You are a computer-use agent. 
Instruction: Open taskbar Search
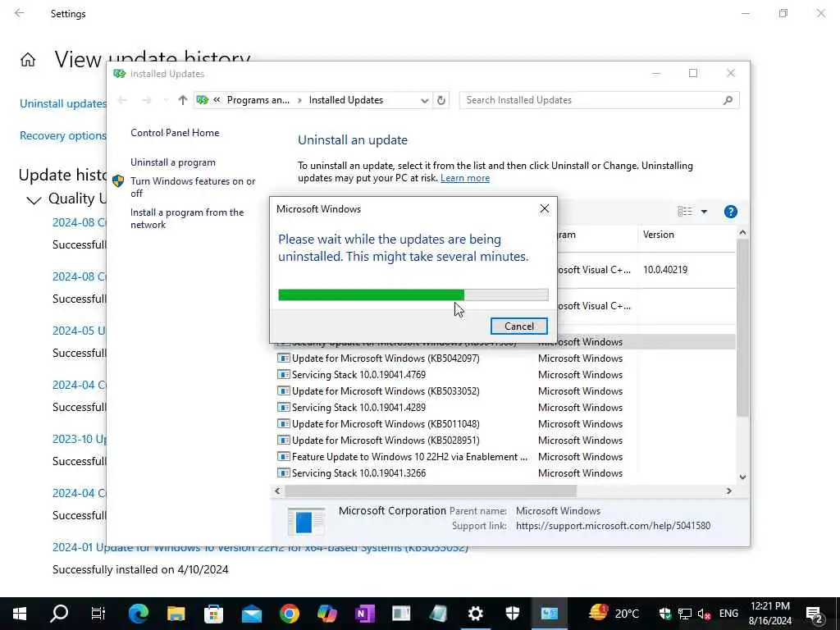coord(59,614)
